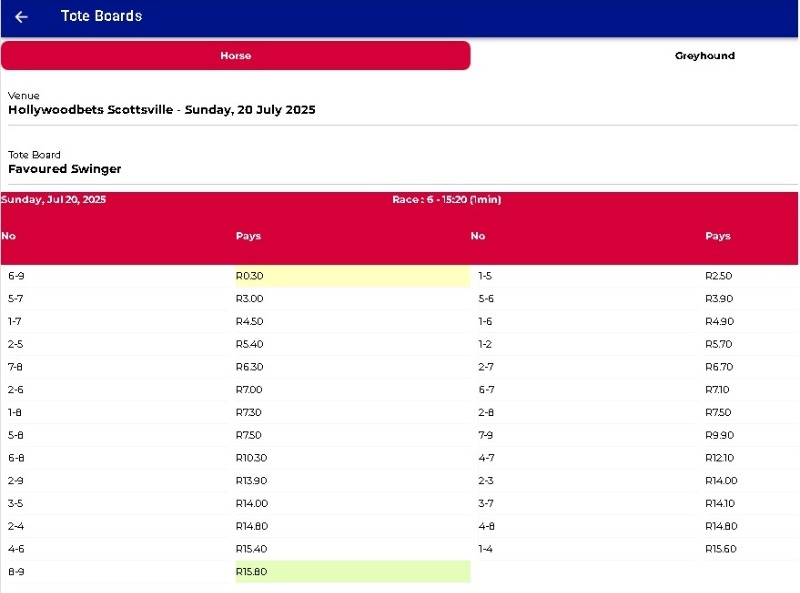Image resolution: width=800 pixels, height=593 pixels.
Task: Click the right-side No column header
Action: click(x=478, y=236)
